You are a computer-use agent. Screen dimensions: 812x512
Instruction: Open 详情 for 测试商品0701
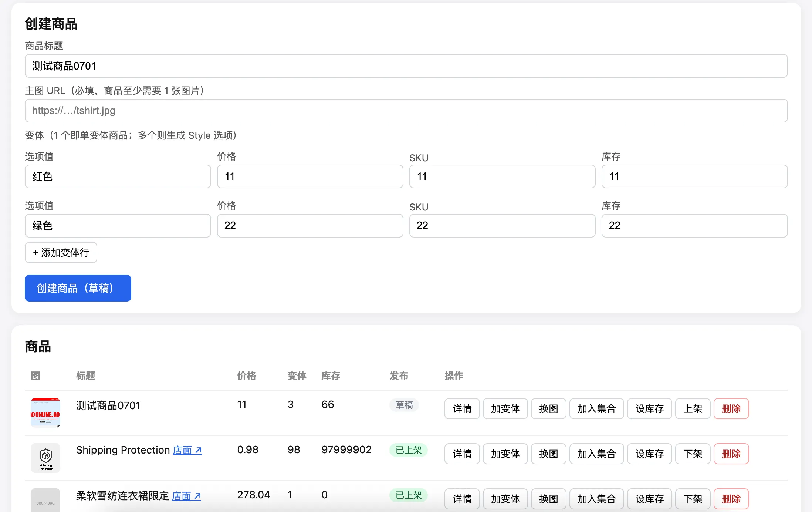point(462,409)
